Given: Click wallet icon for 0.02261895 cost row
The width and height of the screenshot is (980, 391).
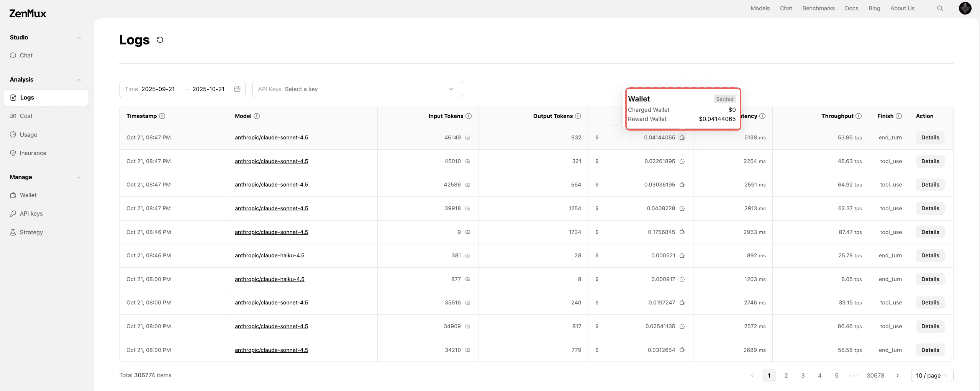Looking at the screenshot, I should coord(682,161).
